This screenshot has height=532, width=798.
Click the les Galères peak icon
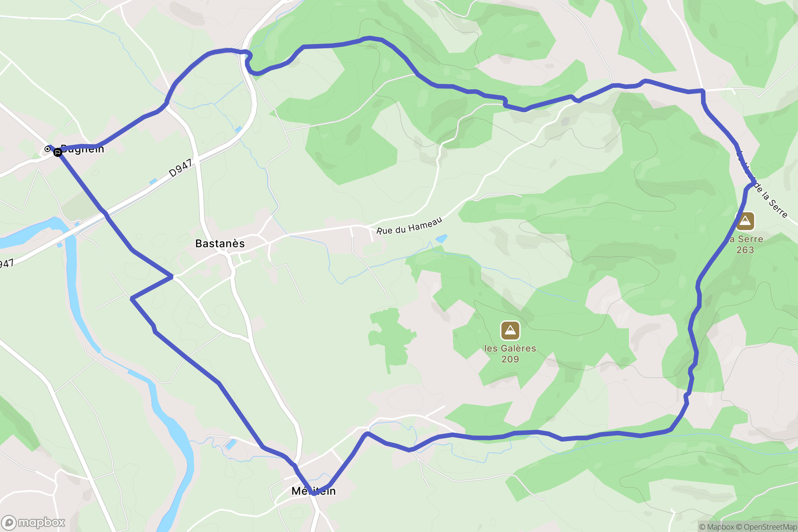[x=510, y=330]
